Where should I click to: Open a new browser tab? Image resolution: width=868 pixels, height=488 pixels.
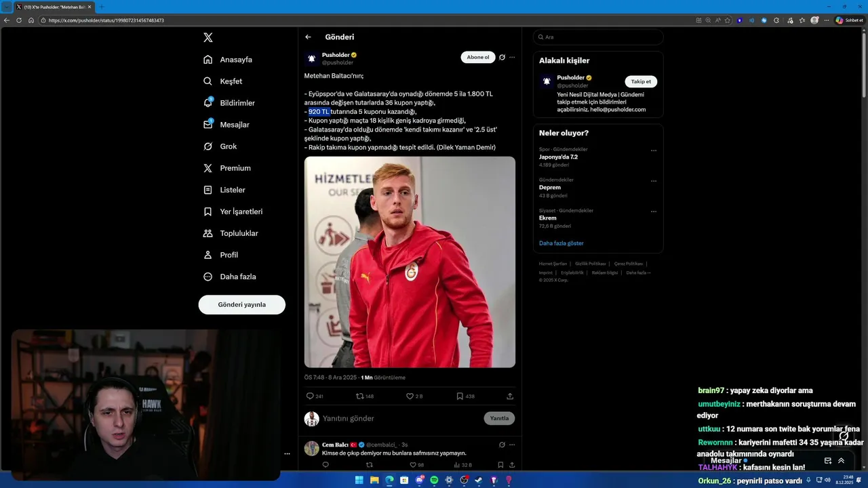coord(102,7)
